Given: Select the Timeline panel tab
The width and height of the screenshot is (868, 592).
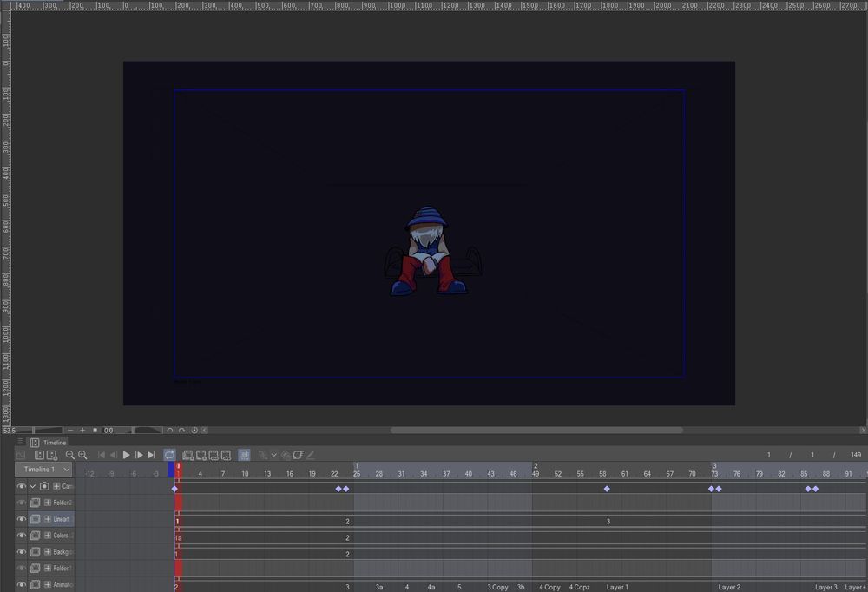Looking at the screenshot, I should pos(49,443).
